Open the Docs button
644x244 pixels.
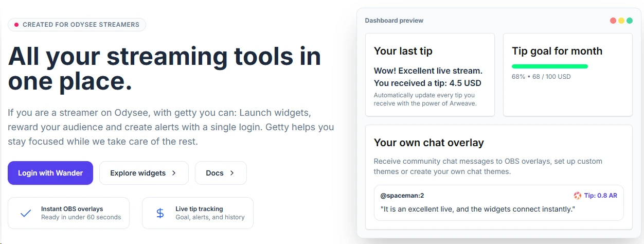(x=221, y=173)
